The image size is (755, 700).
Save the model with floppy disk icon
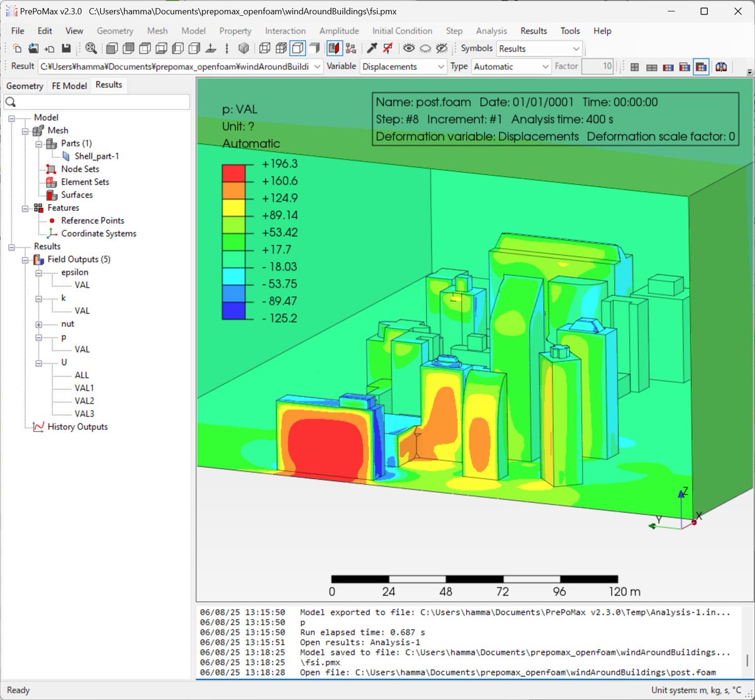[65, 48]
